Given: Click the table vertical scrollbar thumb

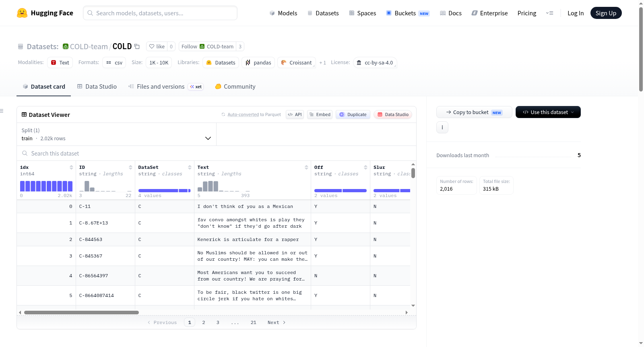Looking at the screenshot, I should (x=413, y=173).
